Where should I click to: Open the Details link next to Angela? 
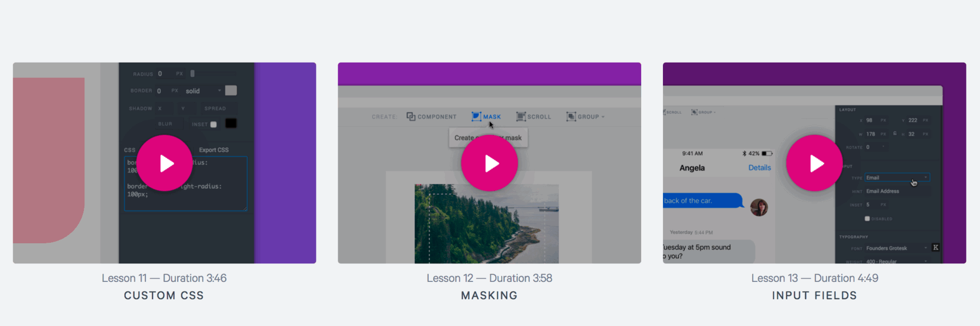759,168
